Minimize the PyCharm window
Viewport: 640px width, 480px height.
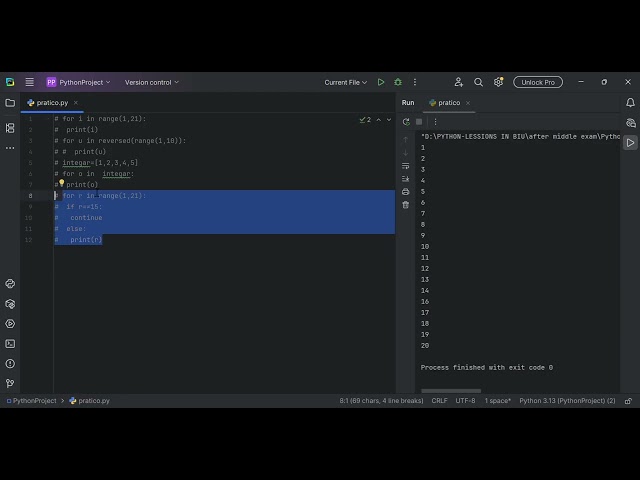580,82
